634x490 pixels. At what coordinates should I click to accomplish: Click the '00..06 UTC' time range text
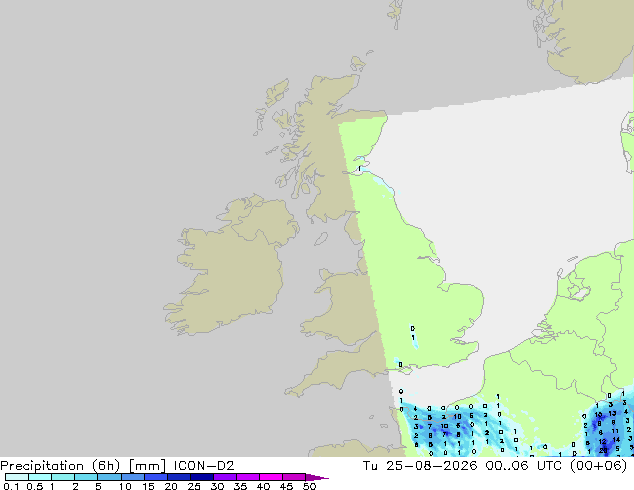point(524,466)
